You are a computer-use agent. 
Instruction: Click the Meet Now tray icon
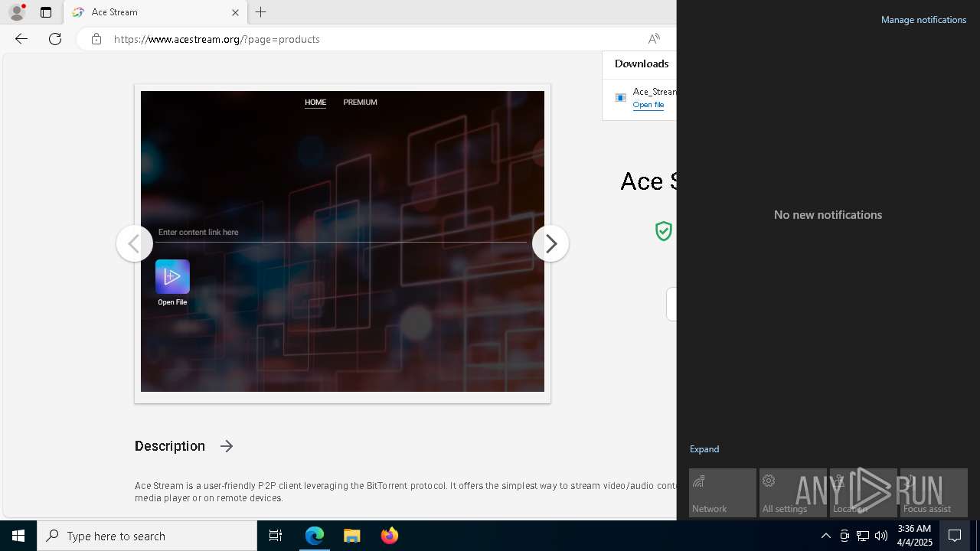[844, 536]
